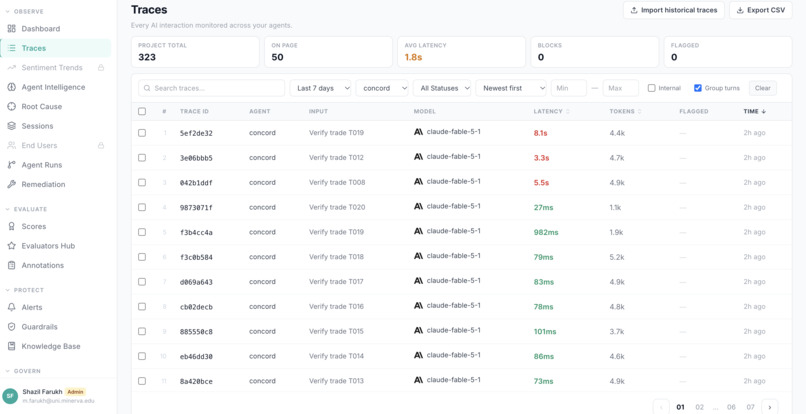The width and height of the screenshot is (806, 414).
Task: Go to next page with pagination arrow
Action: coord(770,407)
